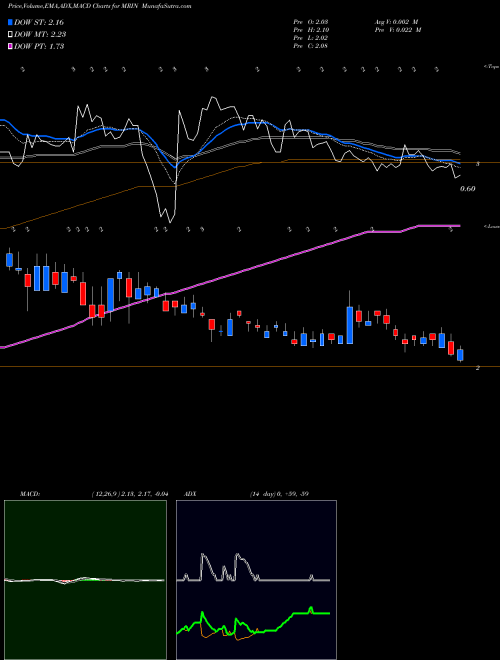Viewport: 500px width, 660px height.
Task: Click the ADX '(14 day) 0, +59, -59' values
Action: pos(279,494)
